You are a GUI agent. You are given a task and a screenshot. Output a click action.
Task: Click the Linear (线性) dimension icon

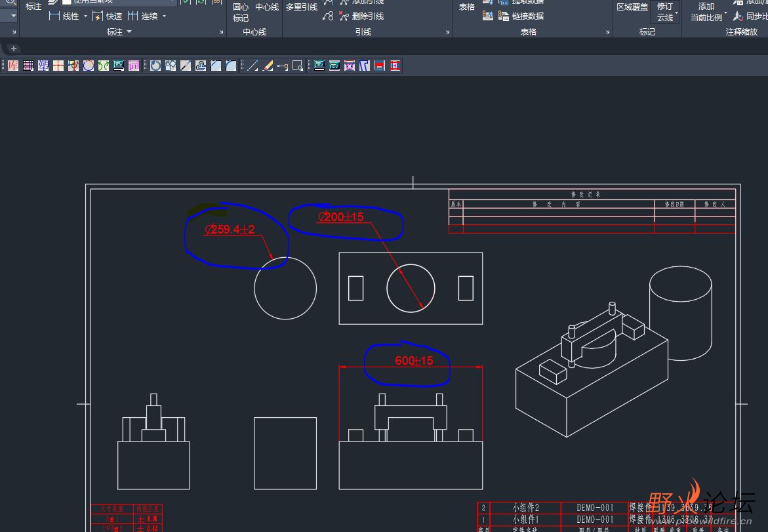(54, 16)
